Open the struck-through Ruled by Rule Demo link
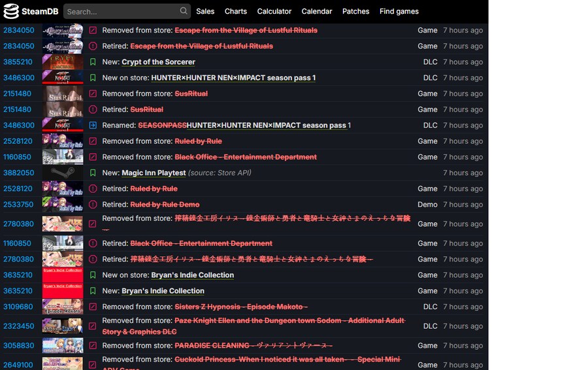Viewport: 588px width, 370px height. 165,205
